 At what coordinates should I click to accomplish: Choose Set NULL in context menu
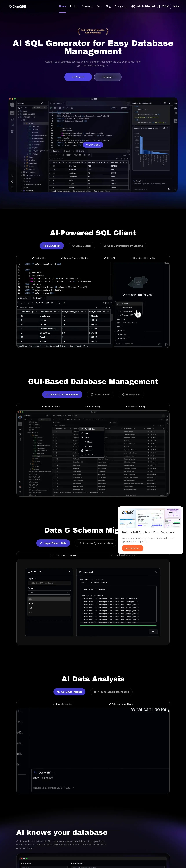point(92,442)
